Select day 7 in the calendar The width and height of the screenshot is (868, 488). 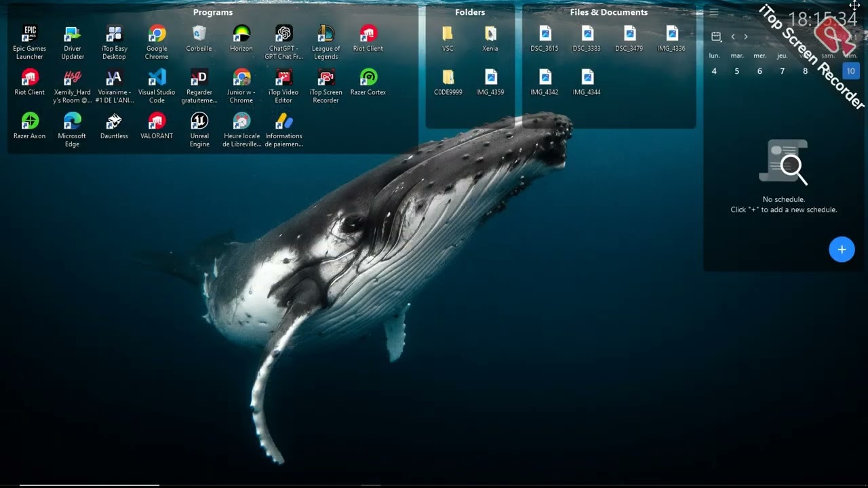[783, 71]
